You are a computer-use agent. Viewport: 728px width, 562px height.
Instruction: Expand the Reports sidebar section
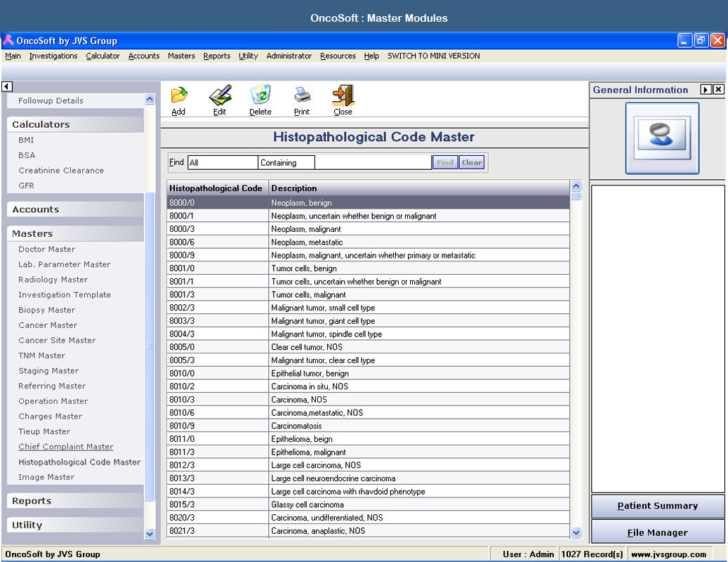point(75,501)
